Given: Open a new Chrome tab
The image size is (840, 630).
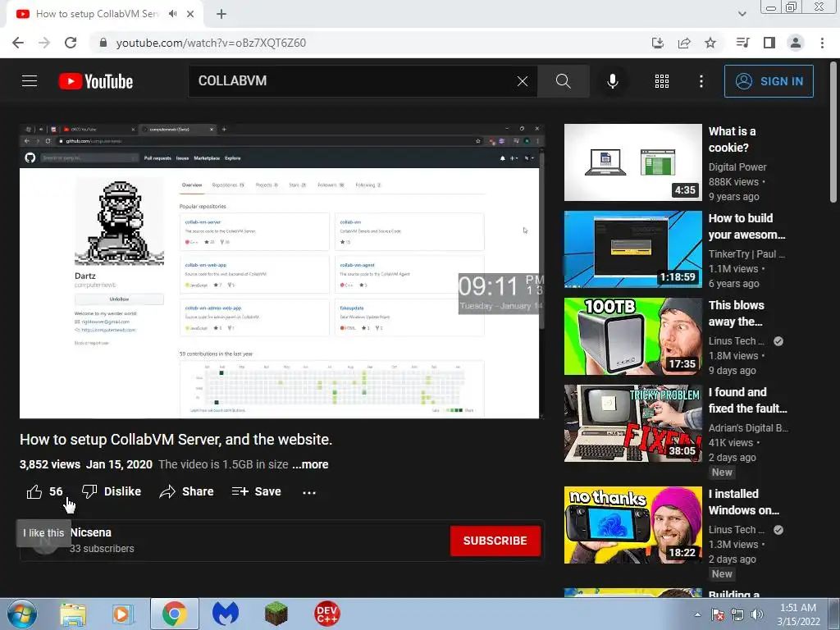Looking at the screenshot, I should click(x=221, y=14).
